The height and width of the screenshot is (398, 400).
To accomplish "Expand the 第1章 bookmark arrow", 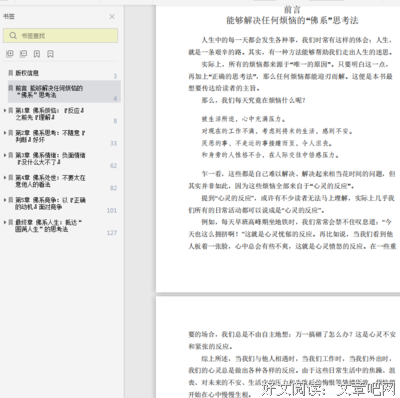I will [5, 110].
